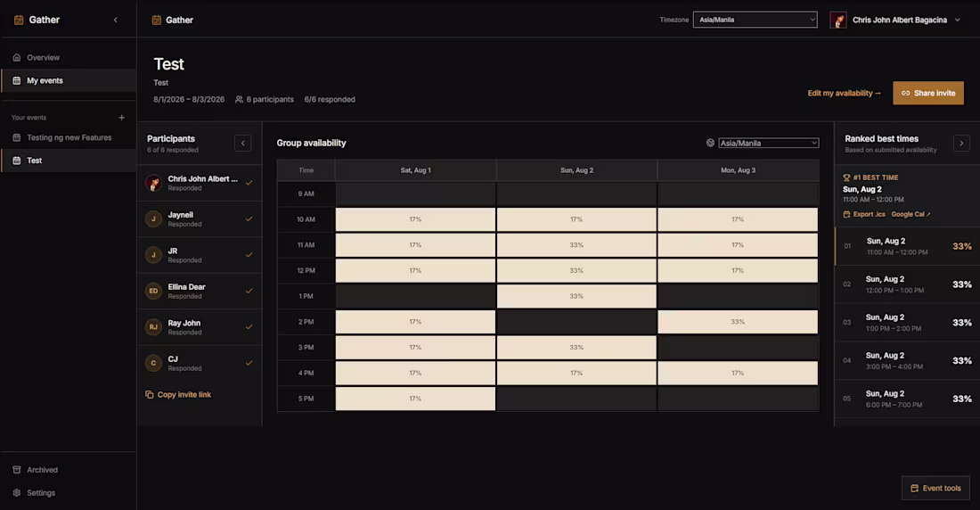The width and height of the screenshot is (980, 510).
Task: Select rank 05 Sun, Aug 2 6:00 PM
Action: tap(908, 399)
